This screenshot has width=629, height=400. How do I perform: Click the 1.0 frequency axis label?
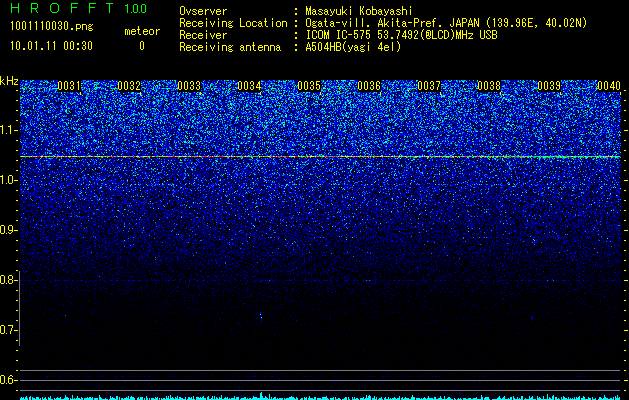9,180
